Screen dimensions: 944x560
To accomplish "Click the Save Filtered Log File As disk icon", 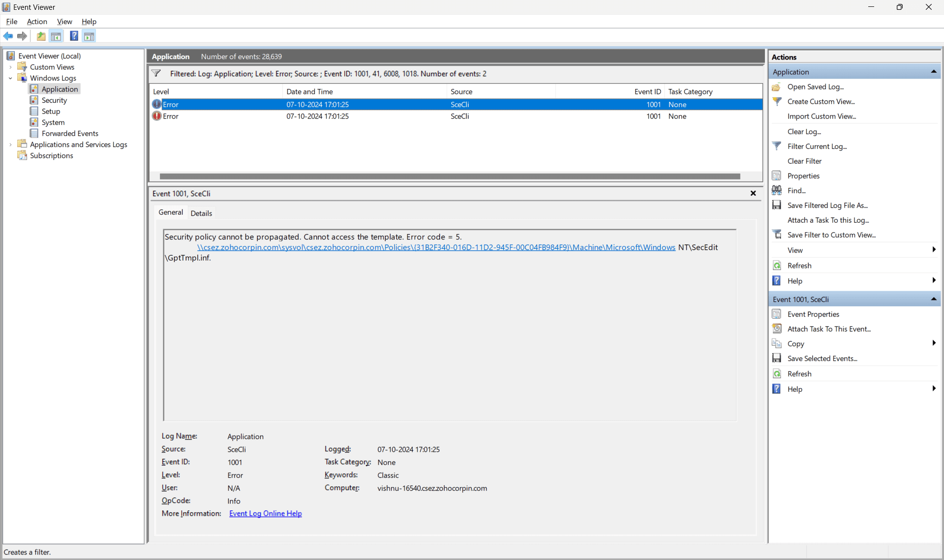I will coord(777,205).
